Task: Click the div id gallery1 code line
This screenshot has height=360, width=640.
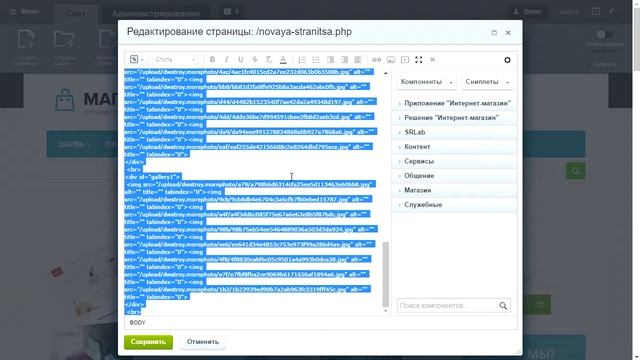Action: coord(153,177)
